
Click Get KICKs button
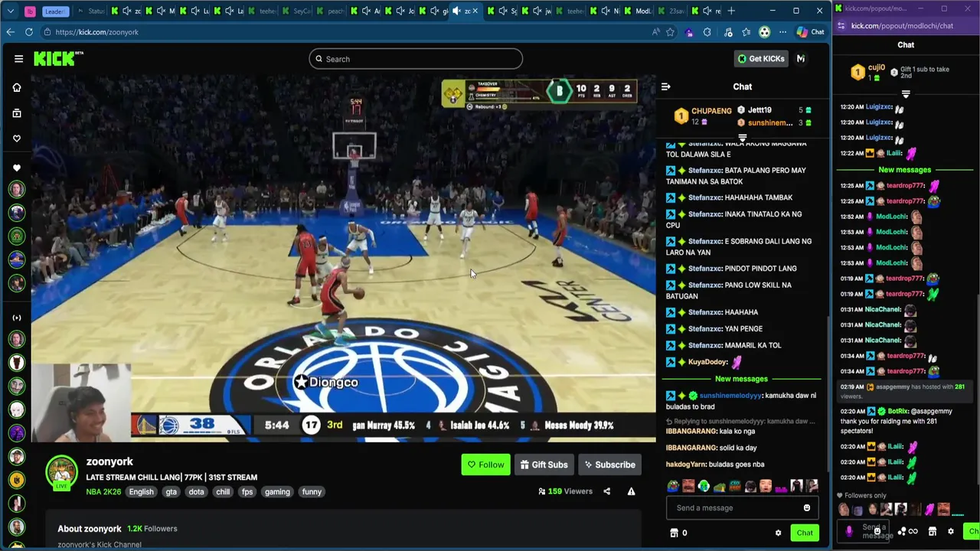(760, 59)
